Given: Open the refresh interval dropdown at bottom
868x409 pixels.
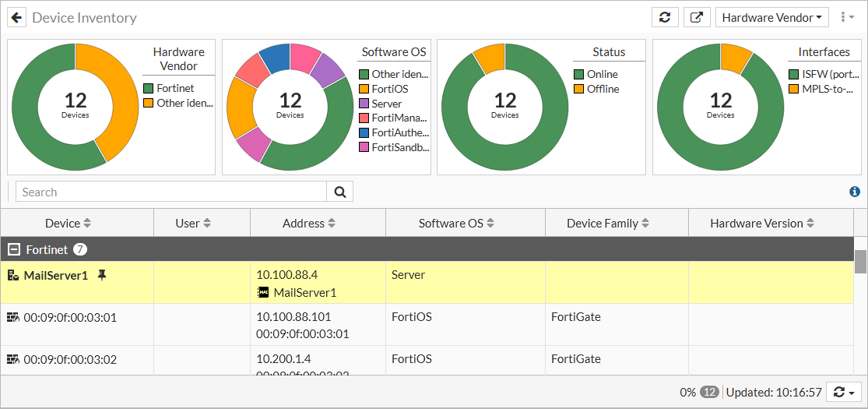Looking at the screenshot, I should click(x=845, y=393).
